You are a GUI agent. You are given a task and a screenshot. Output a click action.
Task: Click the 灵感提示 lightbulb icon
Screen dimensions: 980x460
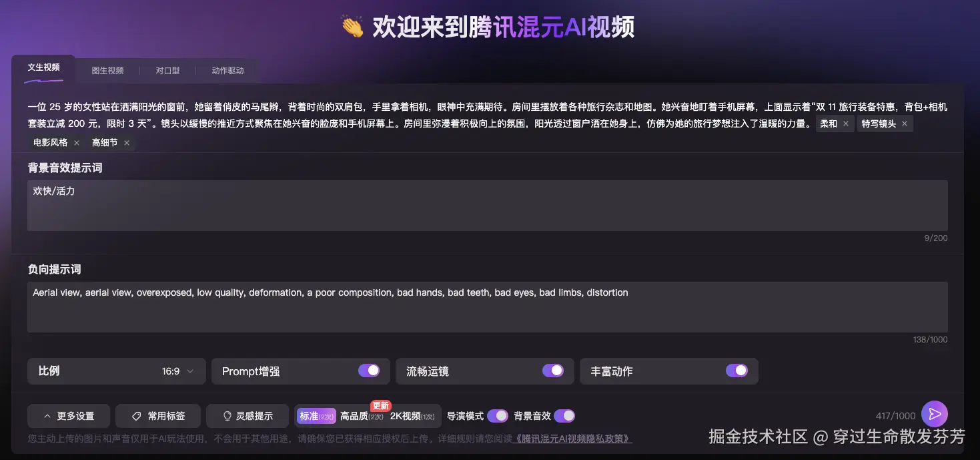coord(227,415)
